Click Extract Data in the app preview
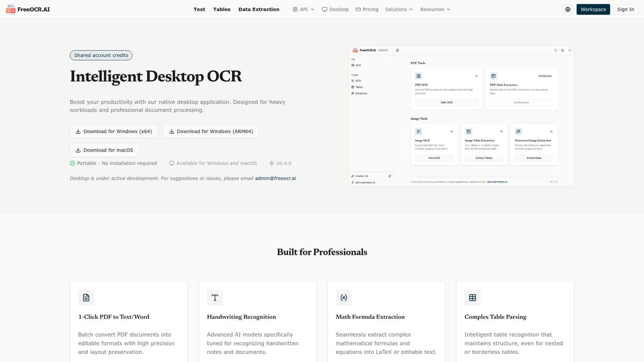The image size is (644, 362). (534, 158)
